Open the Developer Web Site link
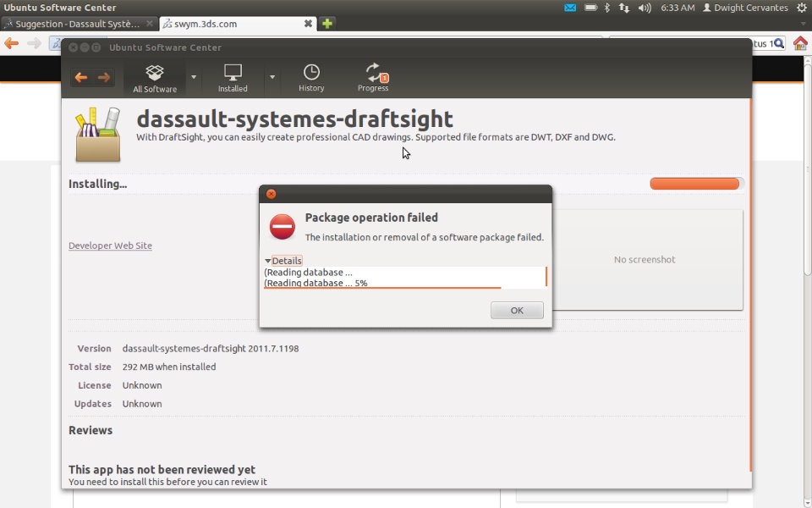Screen dimensions: 812x508 (110, 246)
